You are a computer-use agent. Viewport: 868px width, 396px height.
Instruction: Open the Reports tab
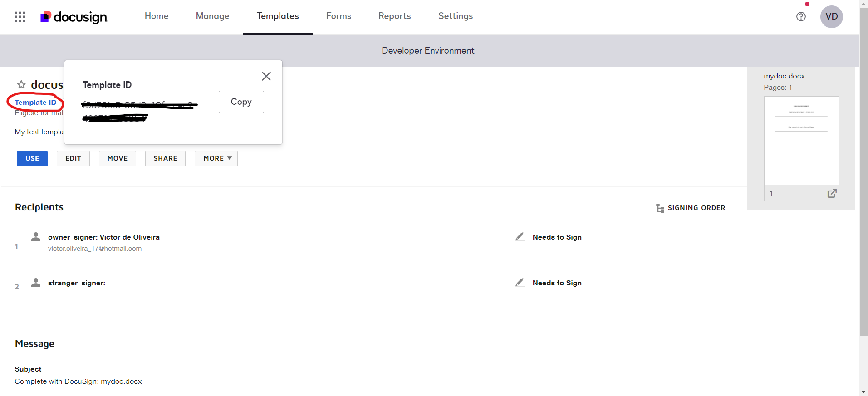(395, 16)
